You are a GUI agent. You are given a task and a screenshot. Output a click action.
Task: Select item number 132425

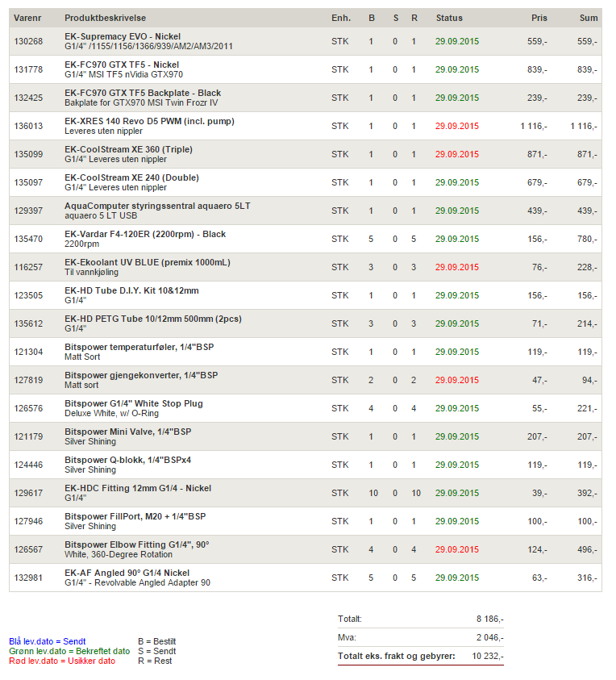click(x=28, y=98)
